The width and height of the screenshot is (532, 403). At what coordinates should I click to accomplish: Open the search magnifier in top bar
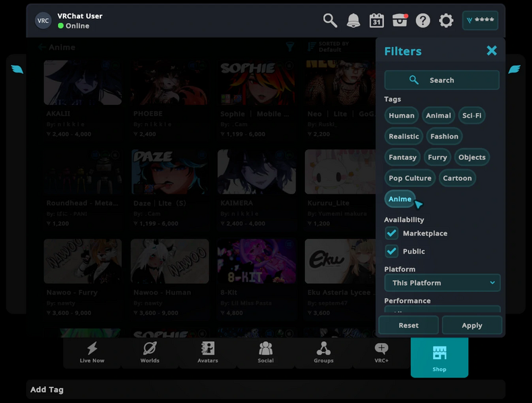coord(330,21)
